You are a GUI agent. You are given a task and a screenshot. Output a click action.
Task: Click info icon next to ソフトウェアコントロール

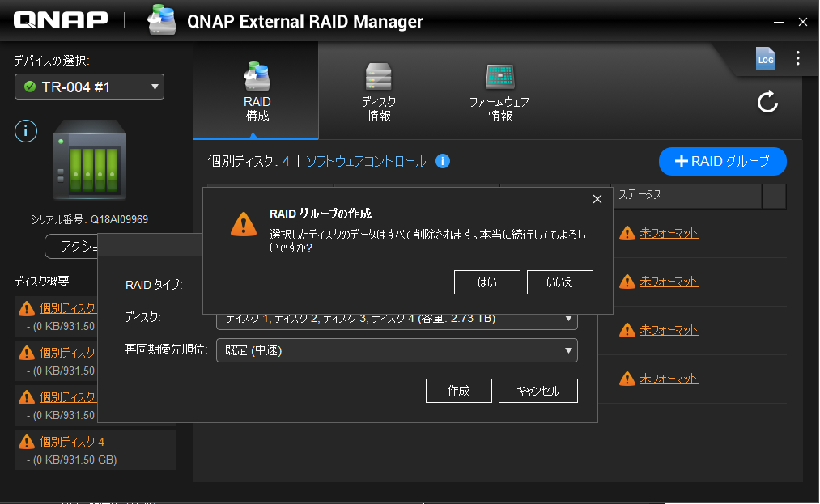(x=443, y=162)
